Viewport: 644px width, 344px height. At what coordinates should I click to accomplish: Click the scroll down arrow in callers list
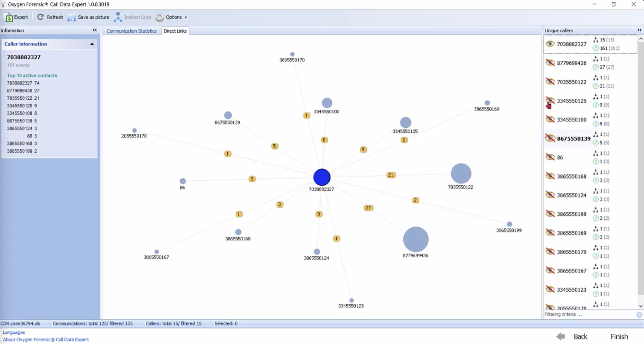point(640,306)
